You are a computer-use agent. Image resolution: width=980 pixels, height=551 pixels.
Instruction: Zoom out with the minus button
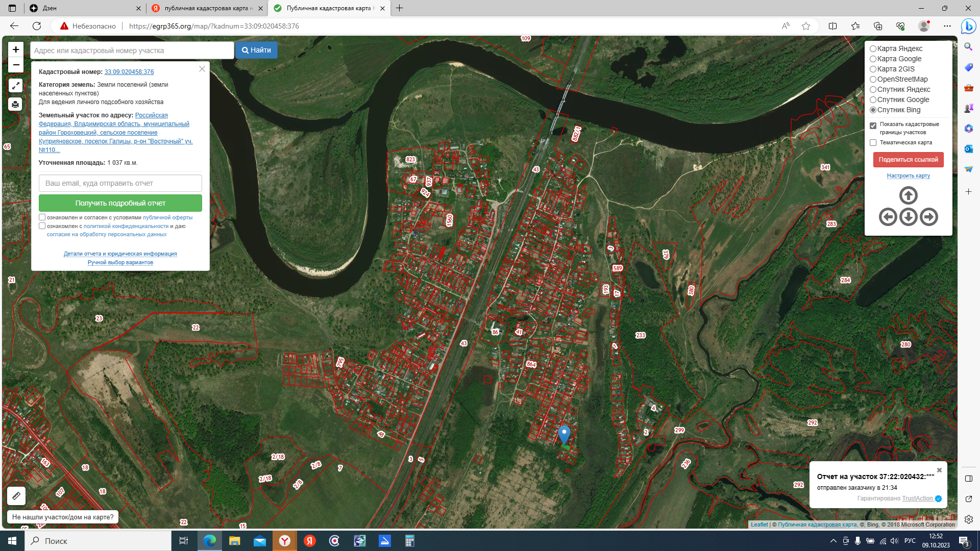(x=16, y=65)
